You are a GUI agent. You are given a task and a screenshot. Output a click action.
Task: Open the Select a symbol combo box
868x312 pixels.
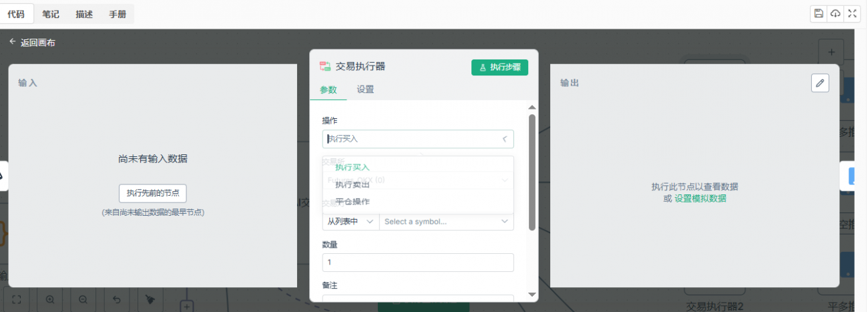coord(445,222)
